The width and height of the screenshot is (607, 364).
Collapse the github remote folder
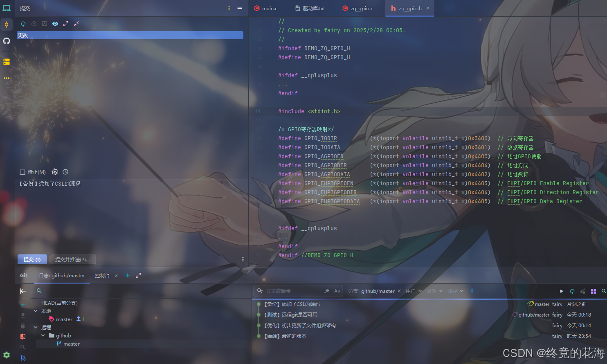tap(43, 335)
